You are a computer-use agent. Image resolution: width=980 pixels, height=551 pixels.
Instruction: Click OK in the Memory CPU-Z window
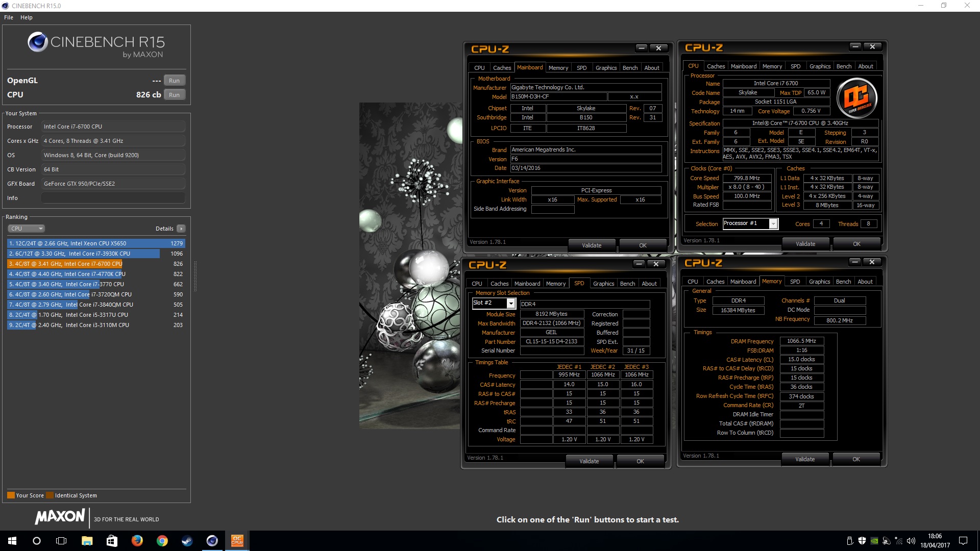point(856,459)
